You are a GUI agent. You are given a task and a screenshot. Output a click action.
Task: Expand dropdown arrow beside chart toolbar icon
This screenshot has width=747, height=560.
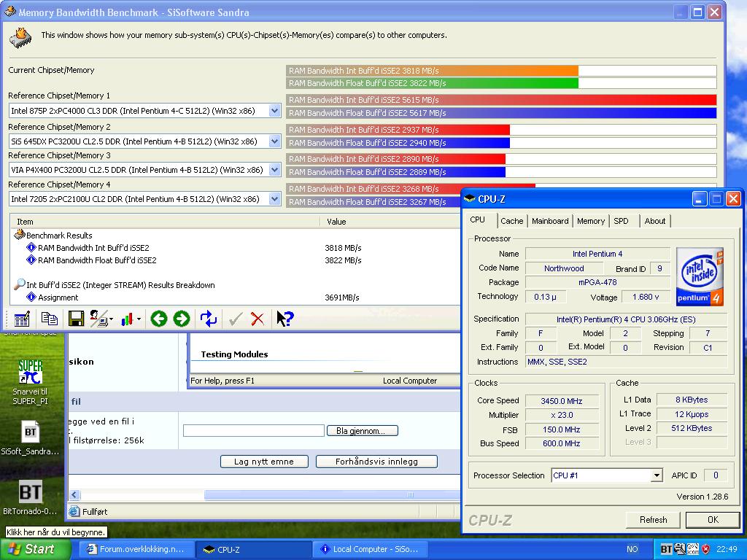[x=139, y=319]
